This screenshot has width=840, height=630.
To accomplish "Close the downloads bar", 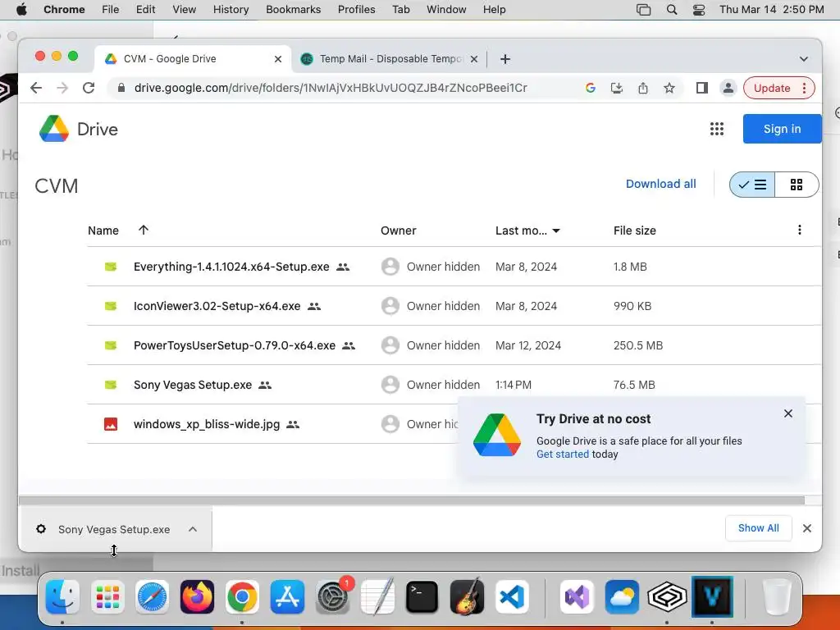I will pos(807,529).
